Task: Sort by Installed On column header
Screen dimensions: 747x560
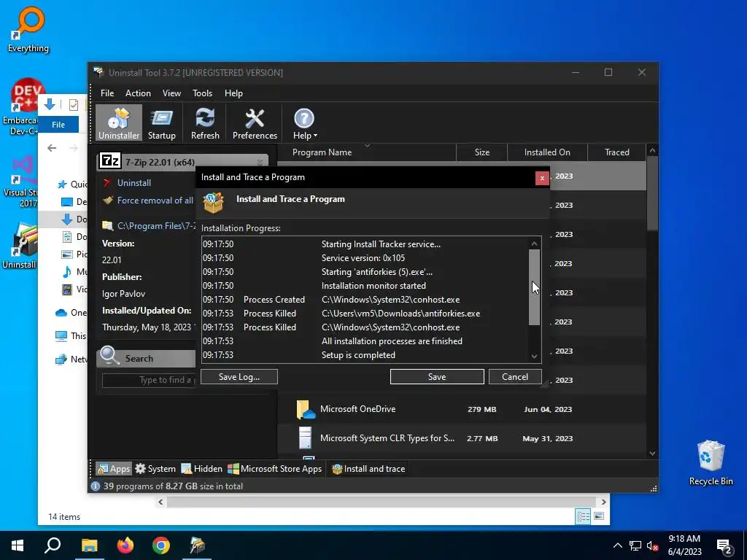Action: 547,152
